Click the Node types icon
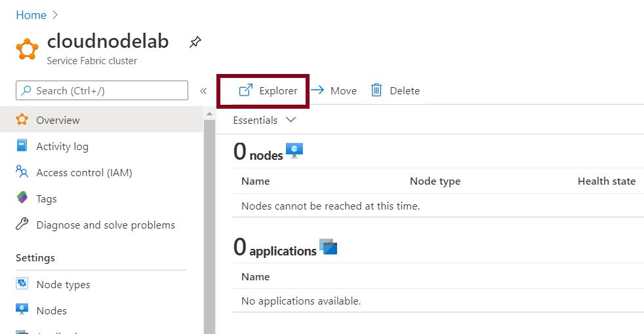This screenshot has width=644, height=334. point(22,284)
